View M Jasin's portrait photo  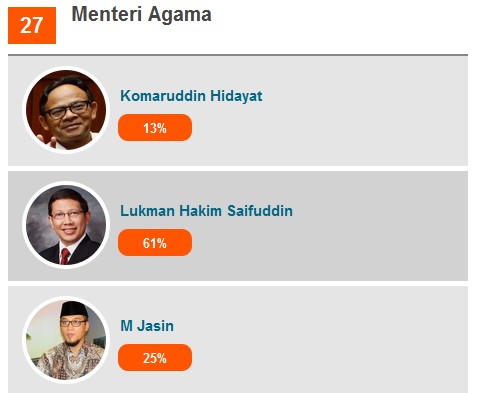tap(66, 340)
